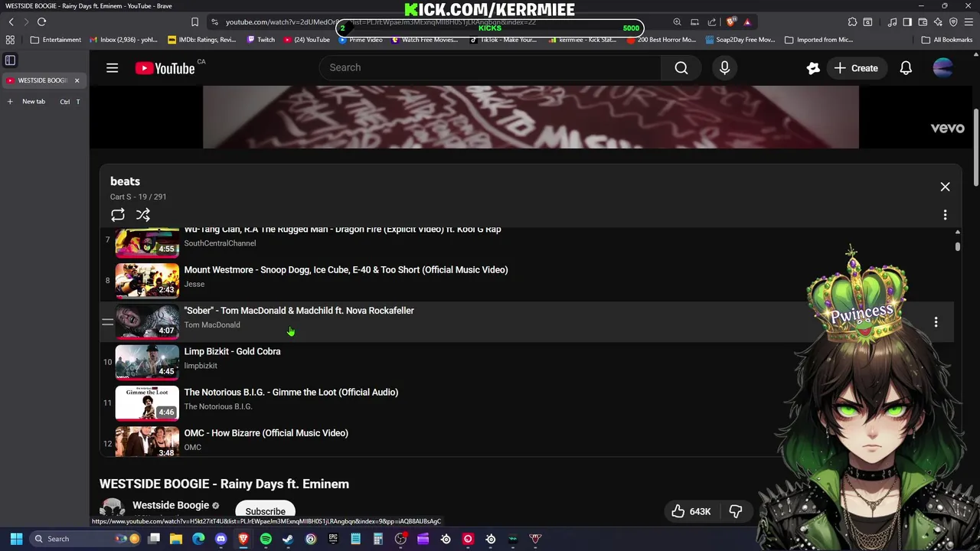Open YouTube notifications bell

906,68
